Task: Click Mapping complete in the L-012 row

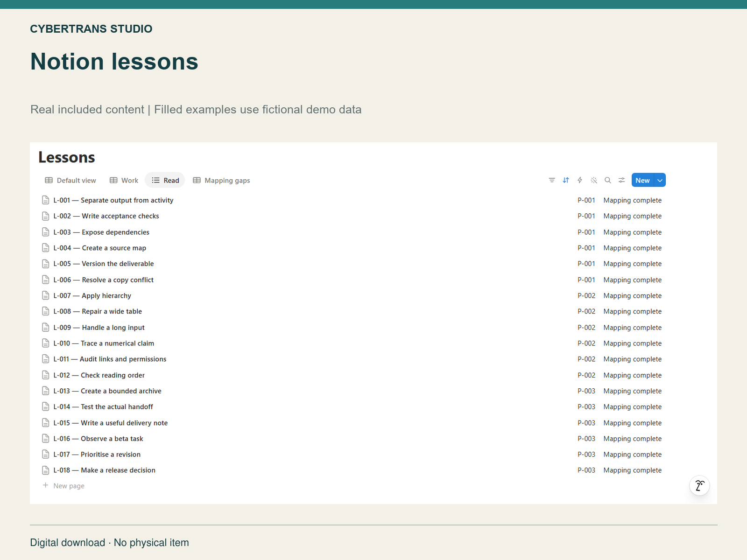Action: pos(633,375)
